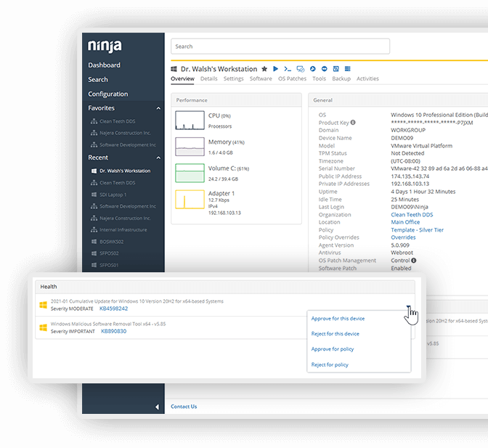Favorite Dr. Walsh's Workstation with the star
488x448 pixels.
click(264, 69)
